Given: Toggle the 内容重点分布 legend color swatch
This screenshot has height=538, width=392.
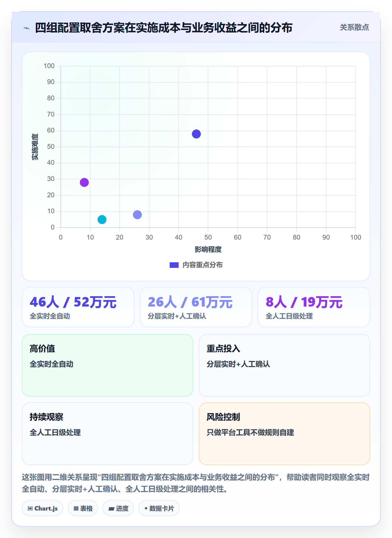Looking at the screenshot, I should [x=174, y=265].
